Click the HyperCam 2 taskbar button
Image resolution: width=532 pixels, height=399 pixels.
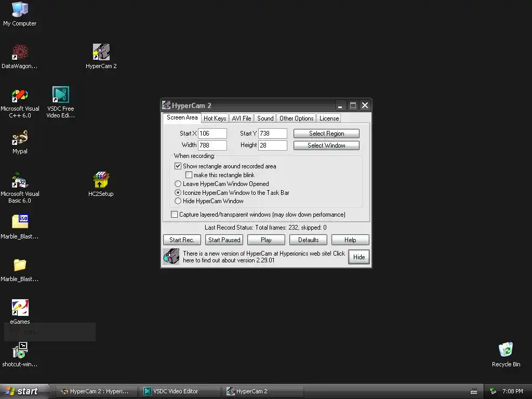[263, 391]
